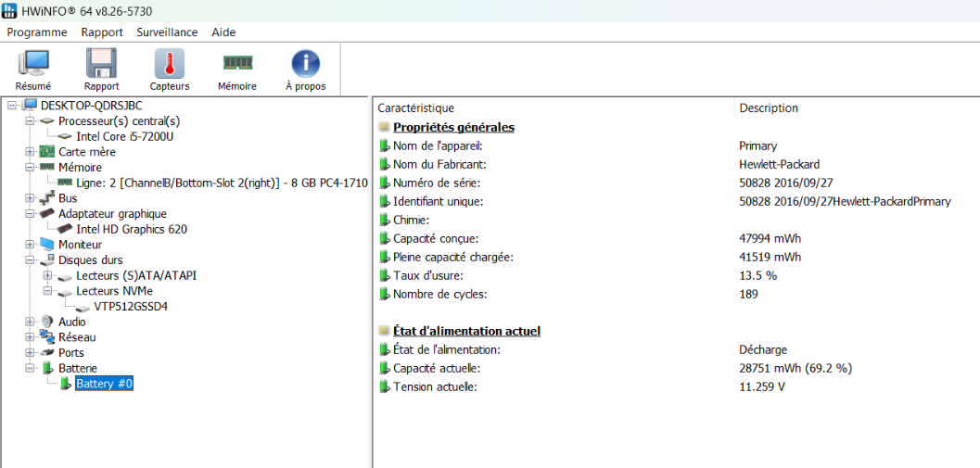
Task: Open the Programme menu
Action: tap(37, 32)
